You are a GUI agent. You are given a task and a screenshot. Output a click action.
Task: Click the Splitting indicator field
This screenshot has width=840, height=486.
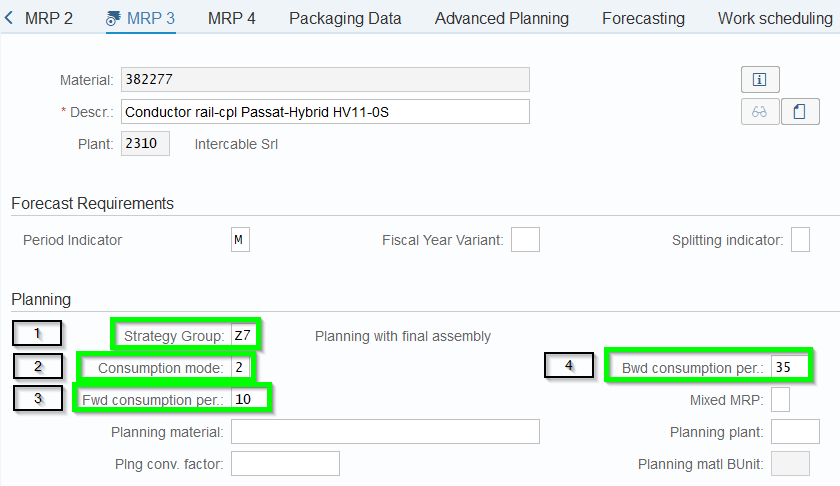coord(800,240)
